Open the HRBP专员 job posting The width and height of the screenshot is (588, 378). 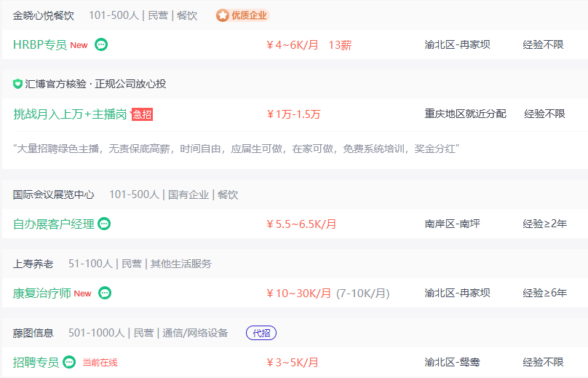[x=40, y=44]
